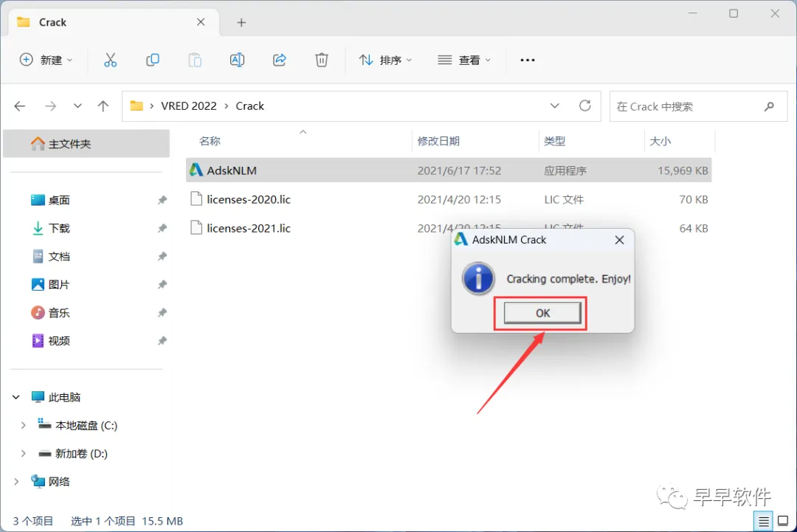Go forward with the right arrow

point(50,106)
